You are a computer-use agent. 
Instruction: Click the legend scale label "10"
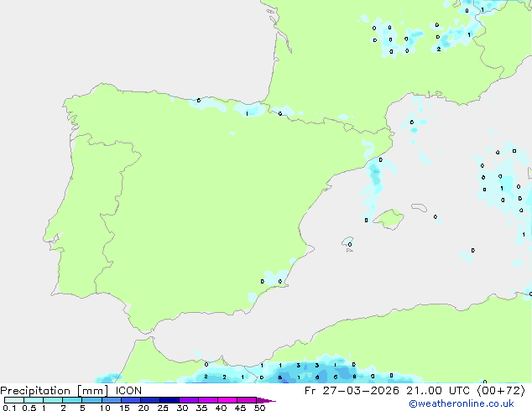pyautogui.click(x=105, y=408)
